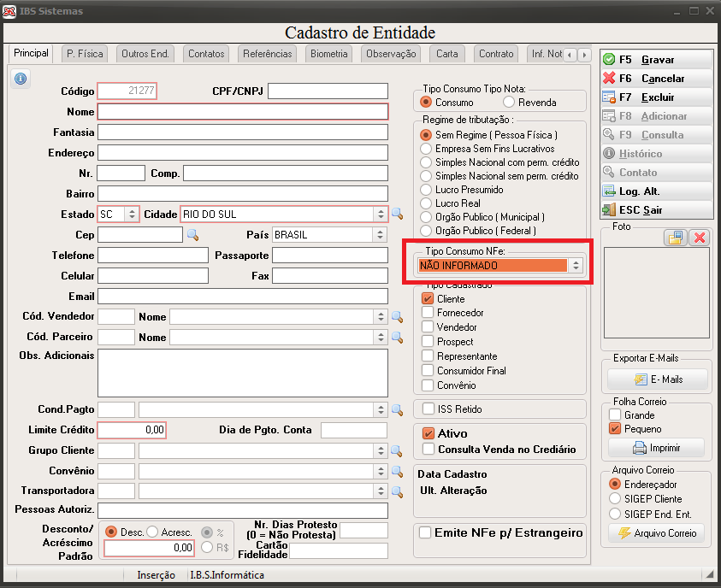Select the Acresc. radio button
The image size is (721, 588).
[x=152, y=532]
